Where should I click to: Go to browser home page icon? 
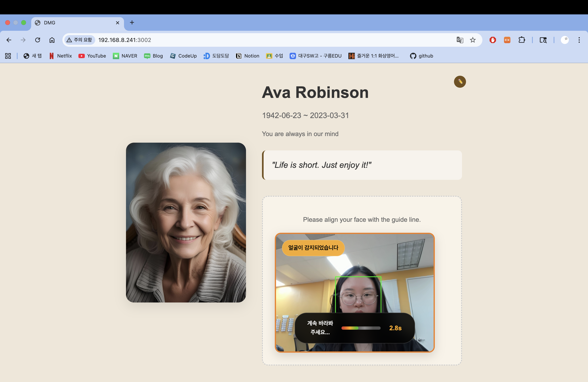coord(52,40)
